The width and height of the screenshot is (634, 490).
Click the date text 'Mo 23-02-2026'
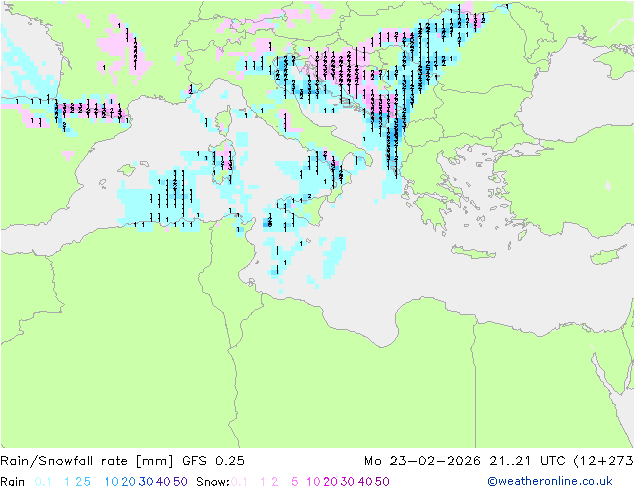pos(422,461)
